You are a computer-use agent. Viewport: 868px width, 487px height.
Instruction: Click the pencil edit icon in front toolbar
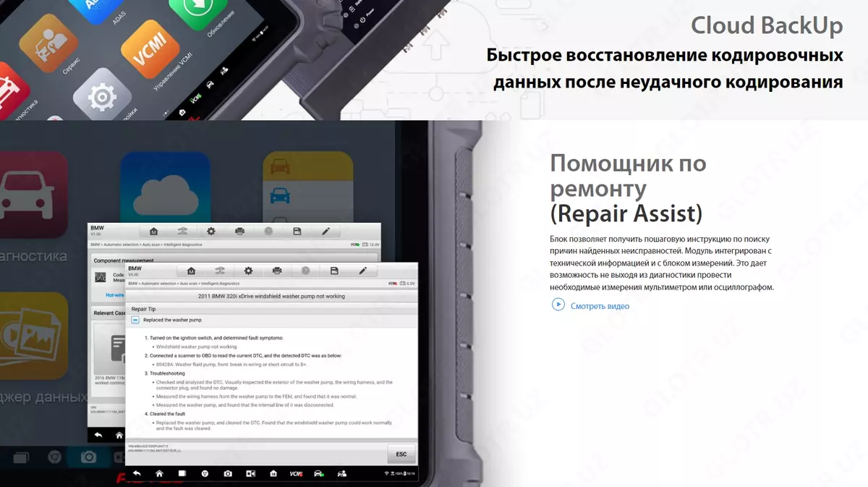tap(362, 271)
